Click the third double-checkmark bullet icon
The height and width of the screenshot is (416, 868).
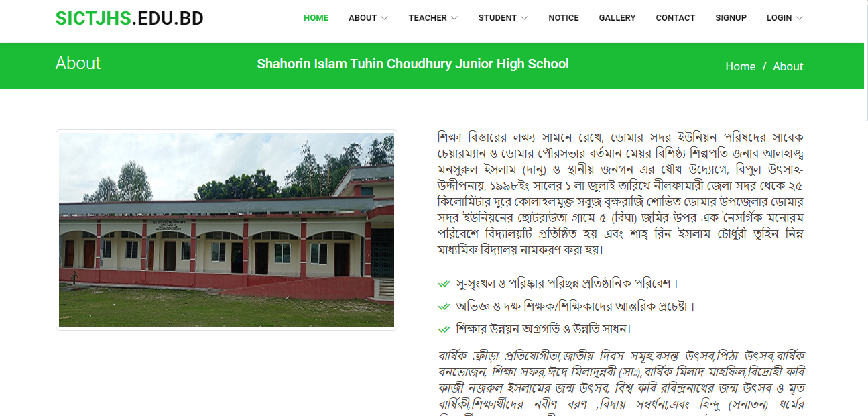point(443,329)
